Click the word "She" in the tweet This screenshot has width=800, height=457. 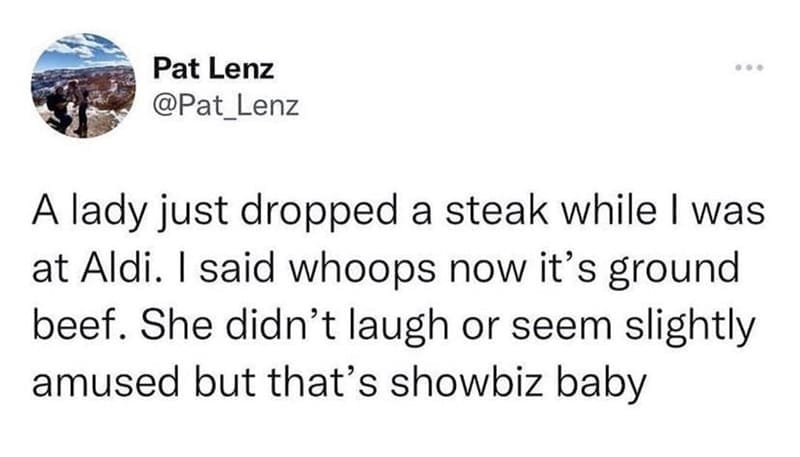pos(168,327)
